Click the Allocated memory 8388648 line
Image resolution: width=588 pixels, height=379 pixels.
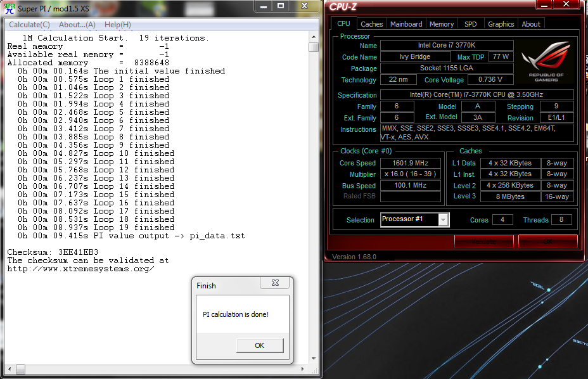coord(88,63)
